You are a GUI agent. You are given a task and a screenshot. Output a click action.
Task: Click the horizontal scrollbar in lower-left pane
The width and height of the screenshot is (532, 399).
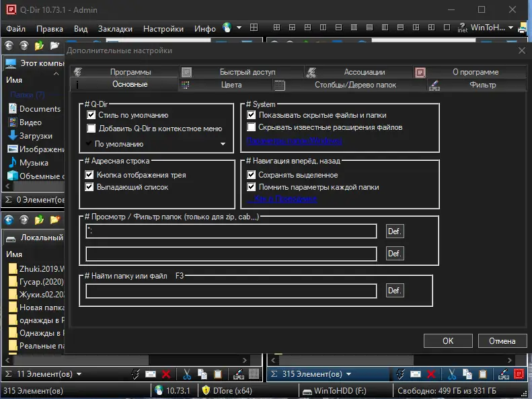(80, 360)
